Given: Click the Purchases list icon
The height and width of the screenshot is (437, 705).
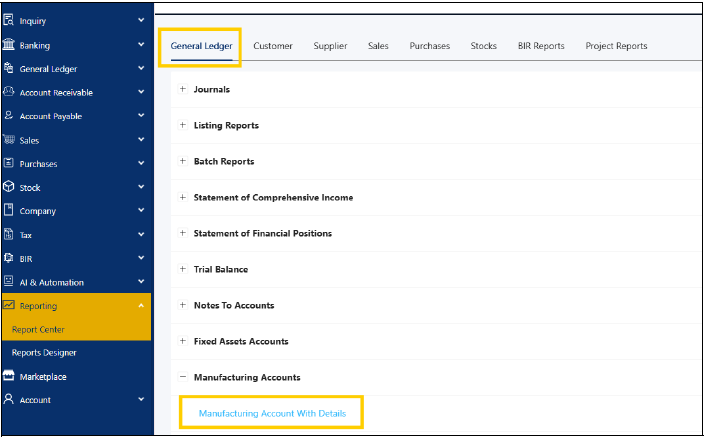Looking at the screenshot, I should click(9, 163).
